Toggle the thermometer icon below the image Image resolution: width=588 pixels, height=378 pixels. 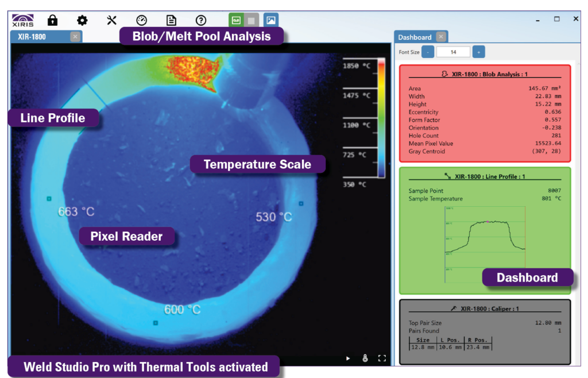[x=365, y=358]
